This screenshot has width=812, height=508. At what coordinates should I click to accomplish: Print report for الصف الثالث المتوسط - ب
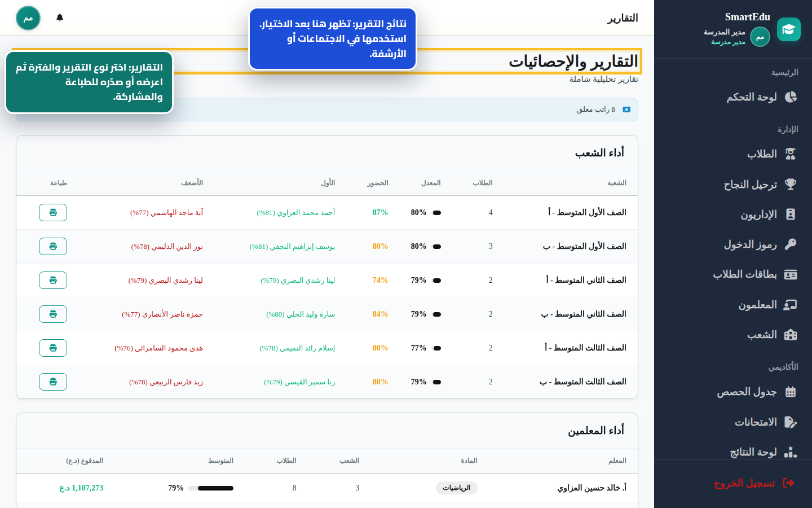[x=53, y=382]
